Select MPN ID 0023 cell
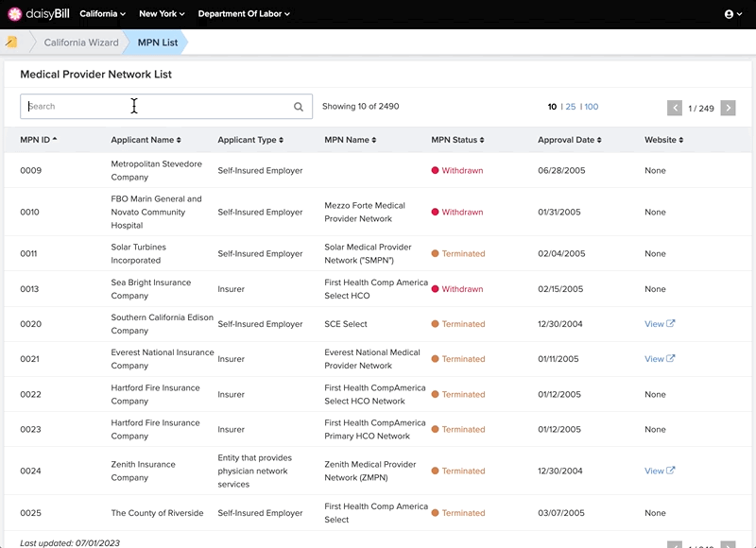 tap(30, 429)
